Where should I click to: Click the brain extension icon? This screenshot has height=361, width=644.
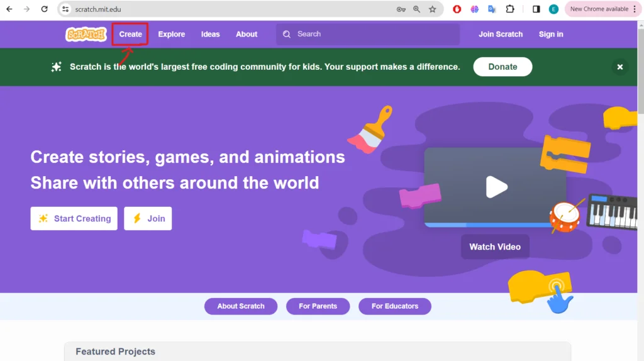pos(474,9)
